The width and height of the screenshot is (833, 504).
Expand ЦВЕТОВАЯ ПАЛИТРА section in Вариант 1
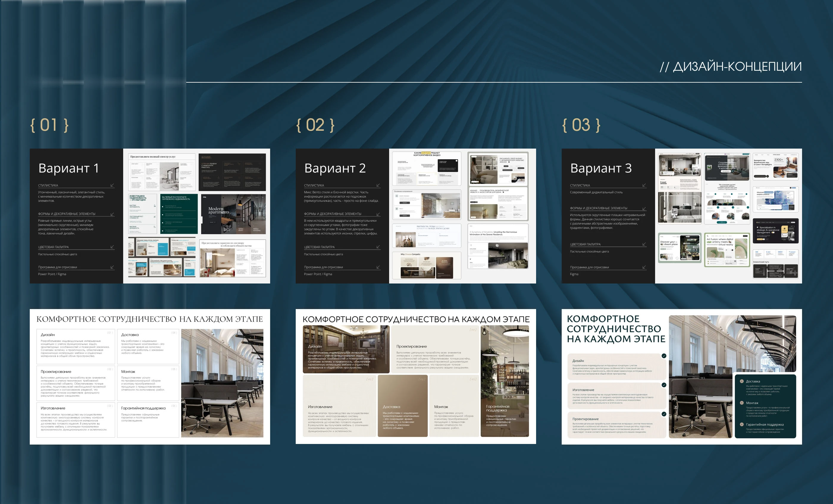click(x=112, y=247)
